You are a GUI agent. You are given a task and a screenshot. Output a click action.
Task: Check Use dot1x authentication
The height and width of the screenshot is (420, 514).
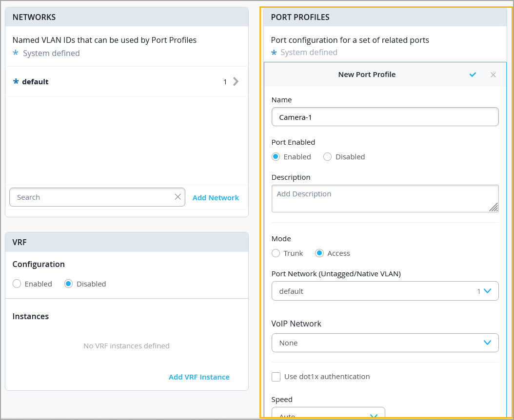pyautogui.click(x=276, y=377)
